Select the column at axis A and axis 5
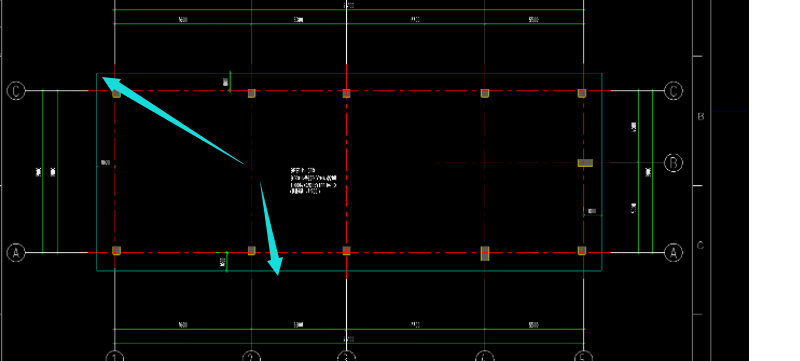This screenshot has height=361, width=800. pos(582,250)
